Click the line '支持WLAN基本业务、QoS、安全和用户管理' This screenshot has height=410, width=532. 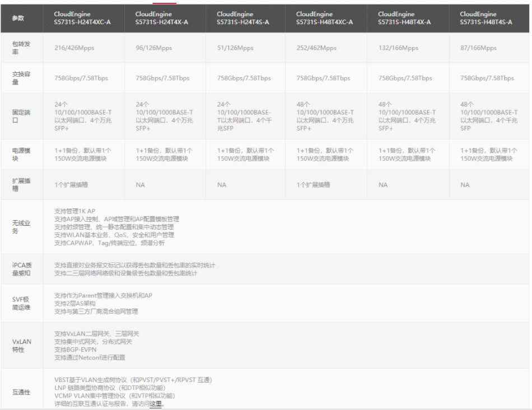tap(114, 235)
